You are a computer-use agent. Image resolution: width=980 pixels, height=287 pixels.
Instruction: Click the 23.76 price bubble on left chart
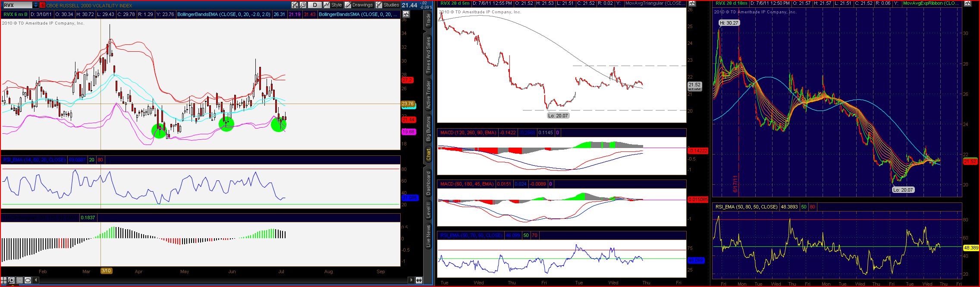[x=408, y=104]
